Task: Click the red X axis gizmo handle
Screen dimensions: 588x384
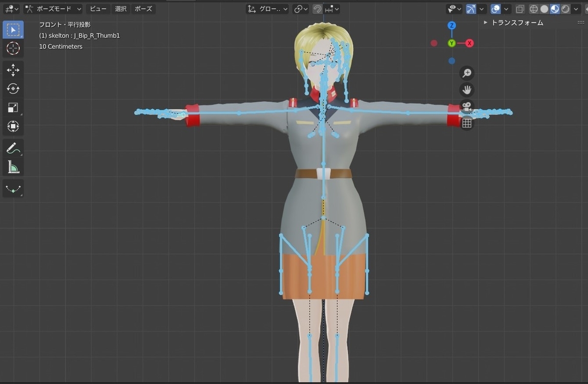Action: click(469, 43)
